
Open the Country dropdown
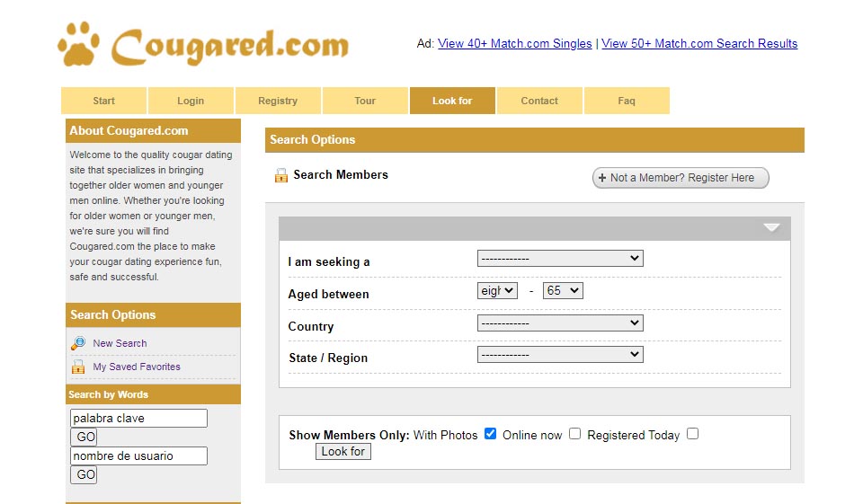[559, 323]
